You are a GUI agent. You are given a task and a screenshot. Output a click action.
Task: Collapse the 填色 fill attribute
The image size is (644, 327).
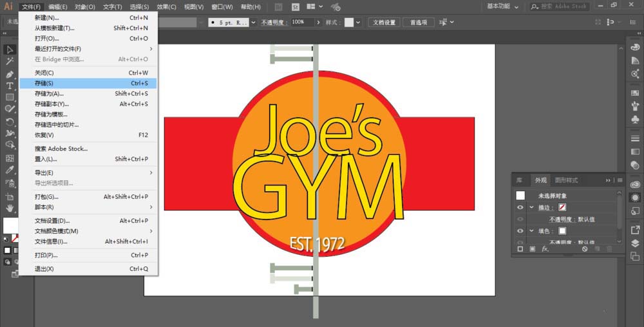(x=531, y=231)
